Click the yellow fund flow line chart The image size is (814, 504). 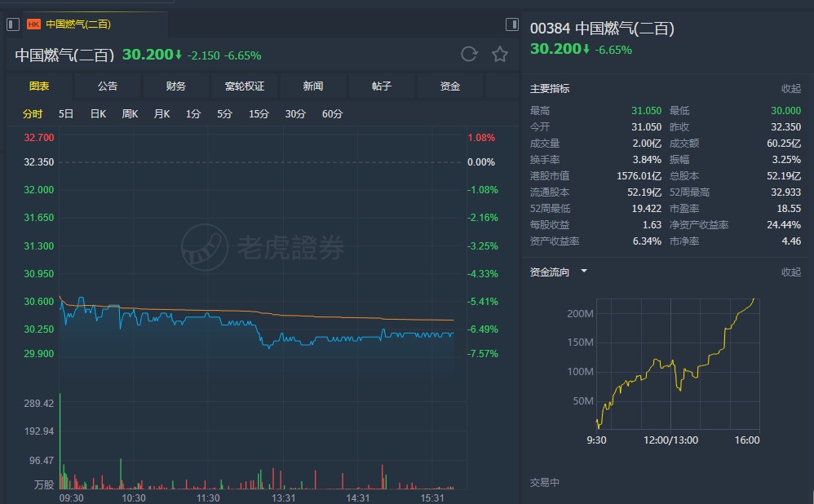pyautogui.click(x=675, y=364)
